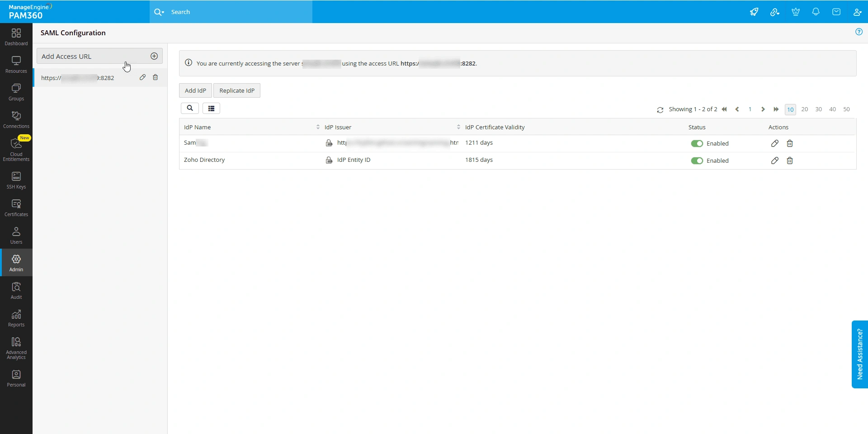868x434 pixels.
Task: Refresh the IdP list
Action: click(x=660, y=109)
